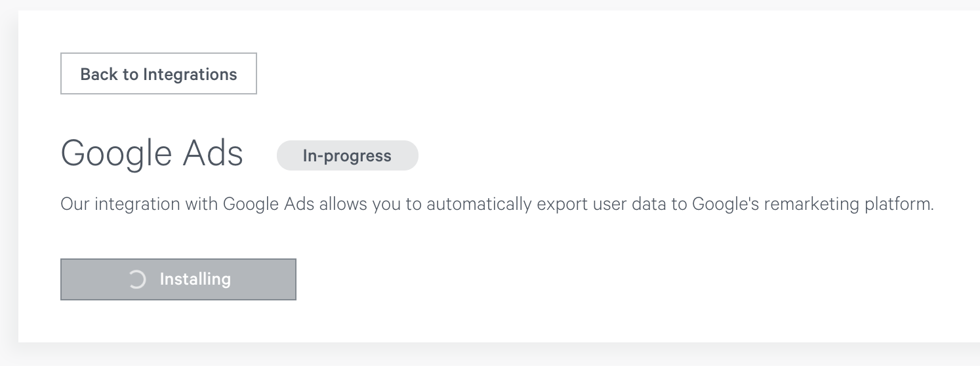
Task: Click the word "Back" on the top button
Action: click(x=99, y=74)
